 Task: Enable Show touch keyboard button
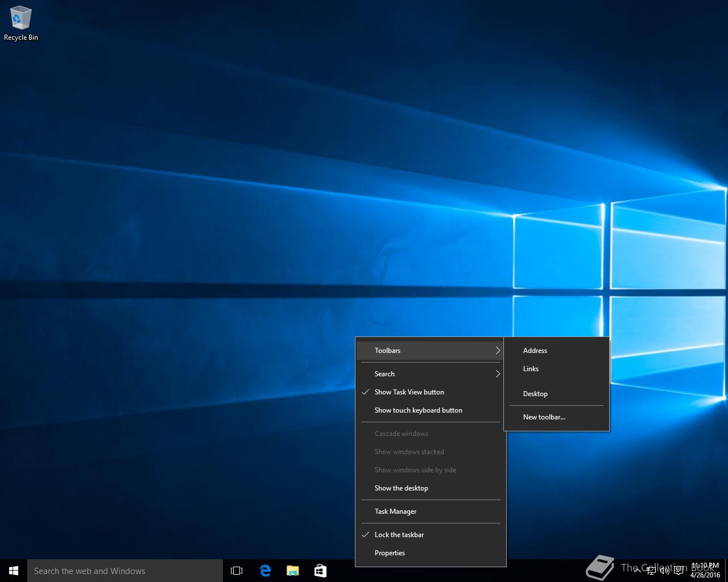418,410
